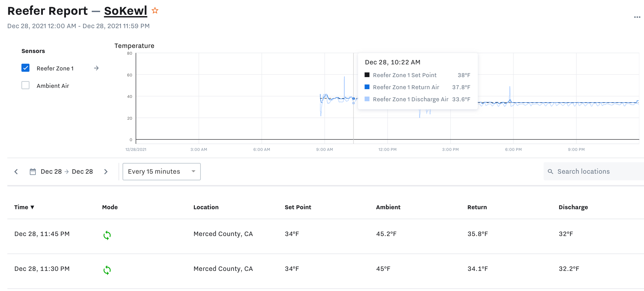Open the calendar date picker icon
The width and height of the screenshot is (644, 291).
(33, 172)
